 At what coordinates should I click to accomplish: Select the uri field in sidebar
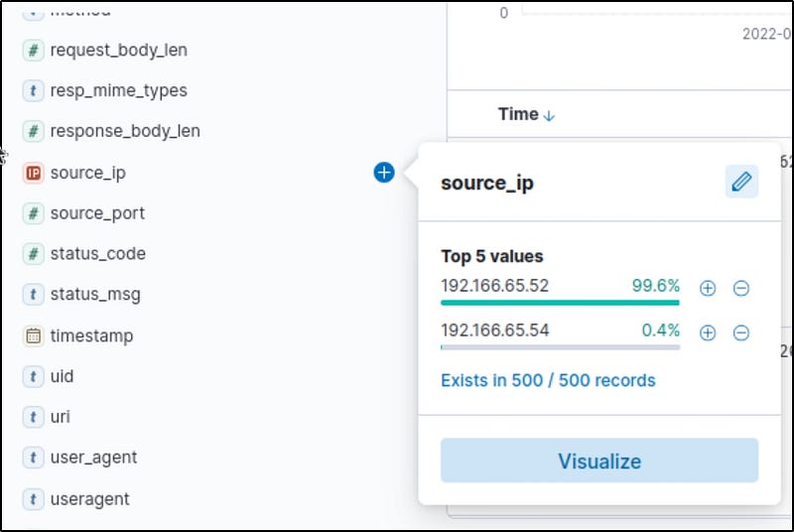tap(60, 417)
